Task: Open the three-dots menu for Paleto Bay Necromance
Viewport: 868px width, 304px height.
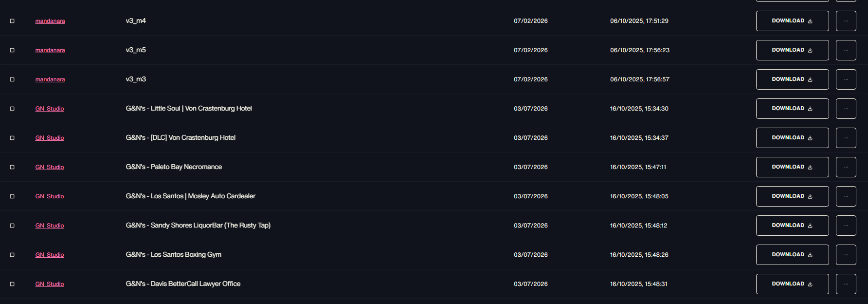Action: (x=846, y=167)
